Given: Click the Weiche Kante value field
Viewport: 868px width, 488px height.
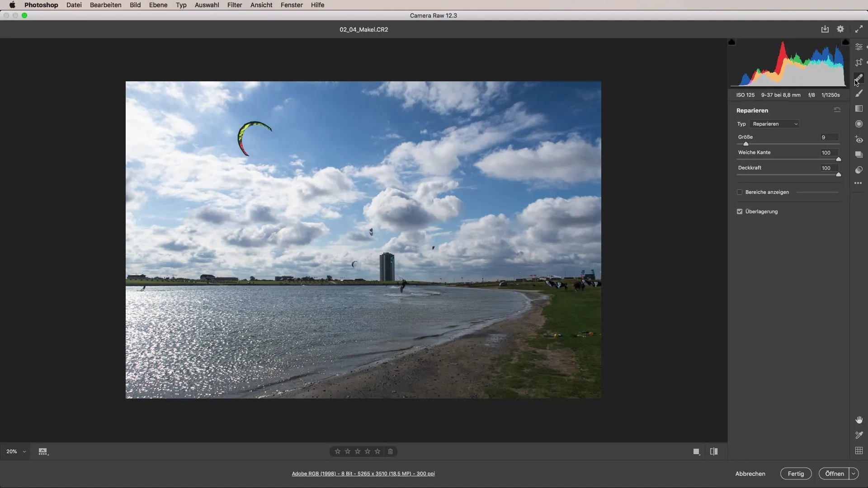Looking at the screenshot, I should tap(829, 153).
